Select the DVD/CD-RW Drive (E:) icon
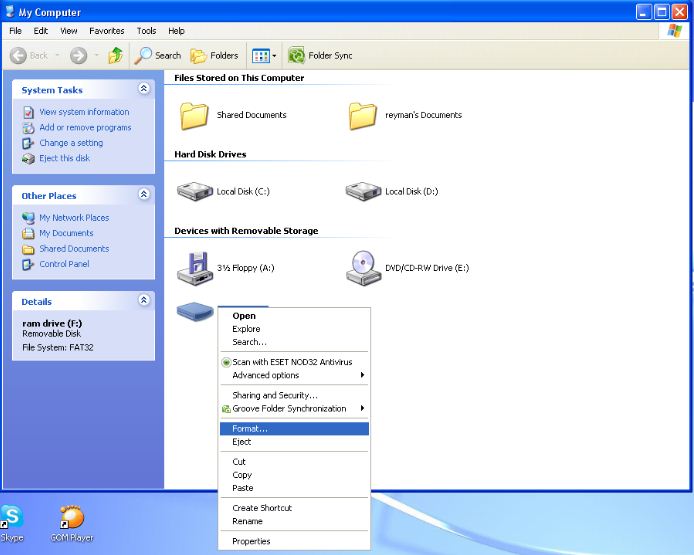Screen dimensions: 694x555 click(363, 267)
